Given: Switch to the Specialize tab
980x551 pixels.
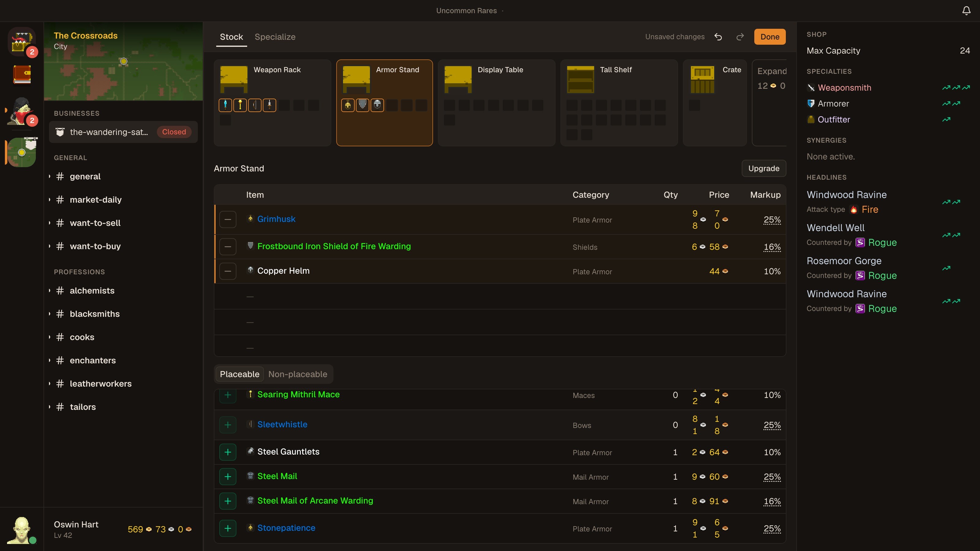Looking at the screenshot, I should coord(275,37).
